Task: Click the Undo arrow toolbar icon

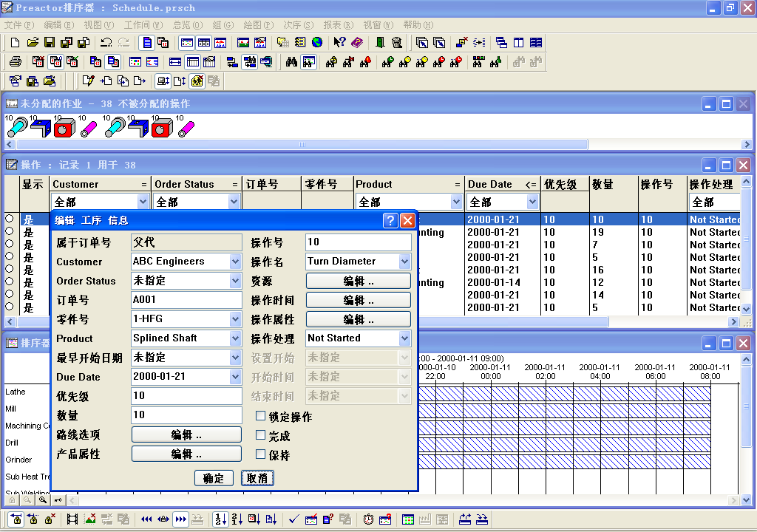Action: coord(106,42)
